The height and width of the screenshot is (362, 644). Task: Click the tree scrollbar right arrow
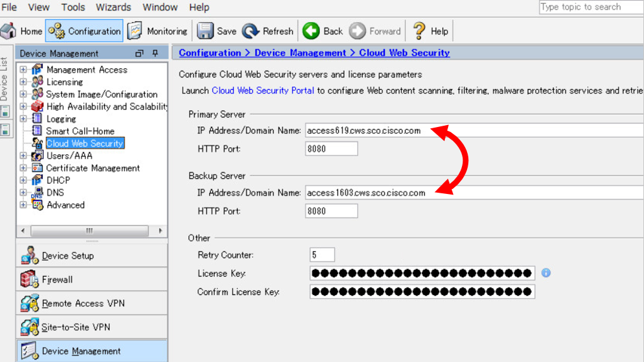[x=160, y=231]
